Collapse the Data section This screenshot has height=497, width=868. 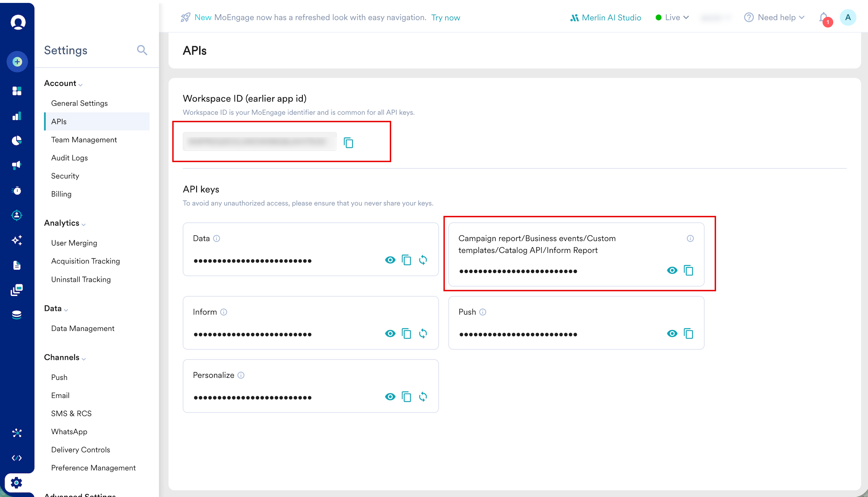pyautogui.click(x=56, y=308)
